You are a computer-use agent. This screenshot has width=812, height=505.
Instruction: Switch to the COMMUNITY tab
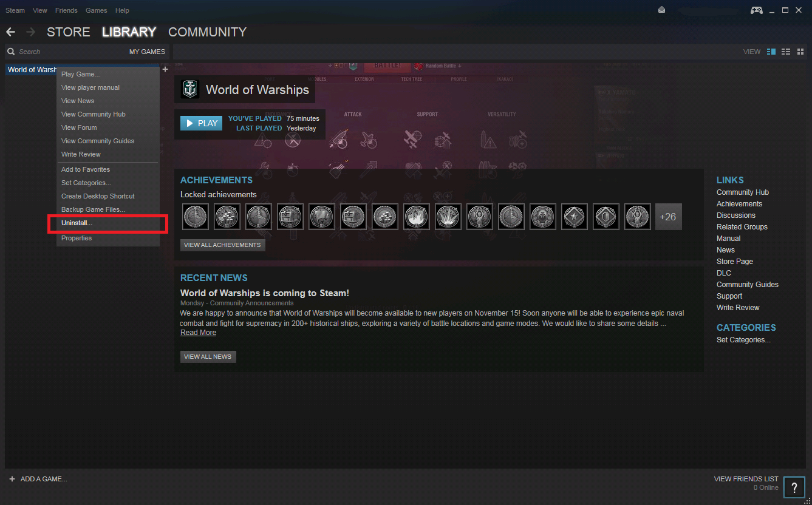207,32
